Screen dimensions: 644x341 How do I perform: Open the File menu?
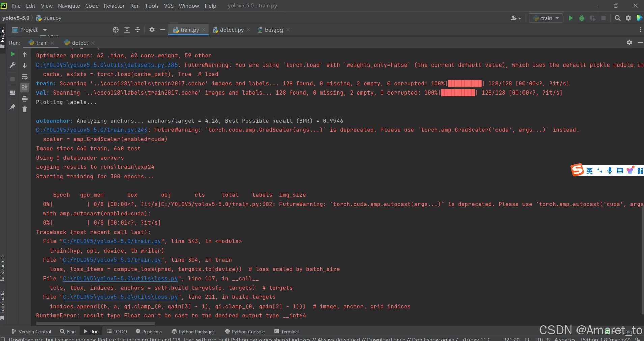tap(16, 6)
